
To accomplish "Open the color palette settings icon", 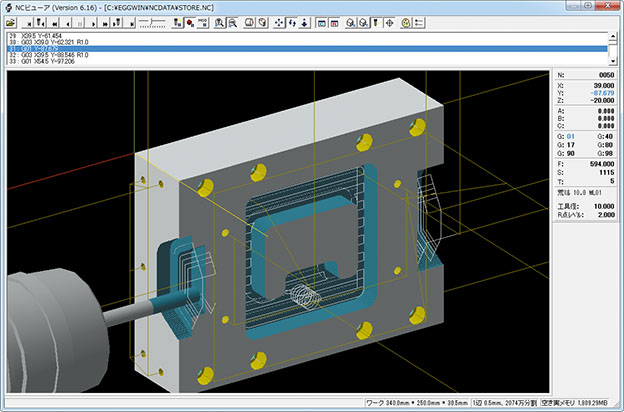I will (407, 20).
